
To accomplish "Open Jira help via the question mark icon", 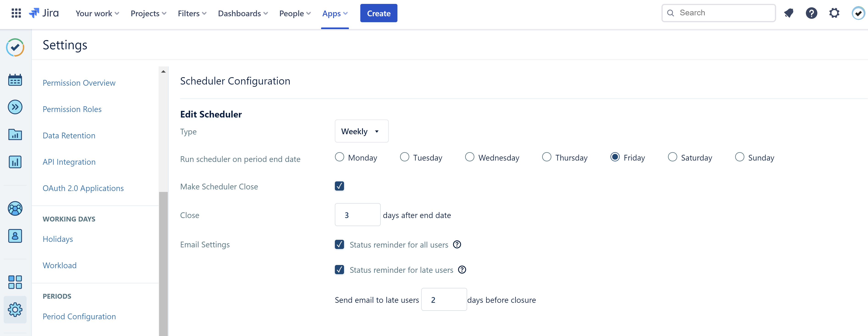I will tap(812, 13).
